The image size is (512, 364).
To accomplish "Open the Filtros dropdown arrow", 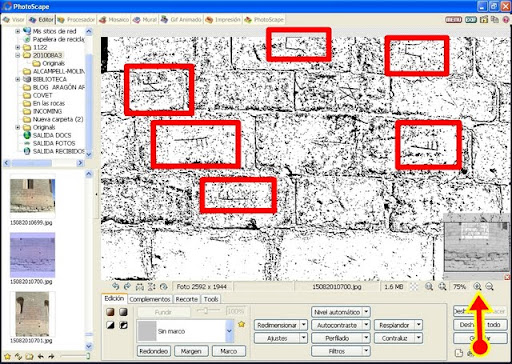I will click(366, 351).
